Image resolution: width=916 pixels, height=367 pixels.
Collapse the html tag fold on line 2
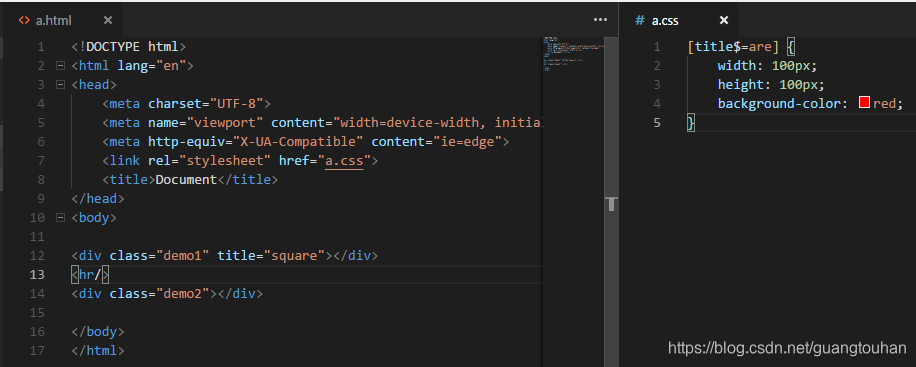60,65
